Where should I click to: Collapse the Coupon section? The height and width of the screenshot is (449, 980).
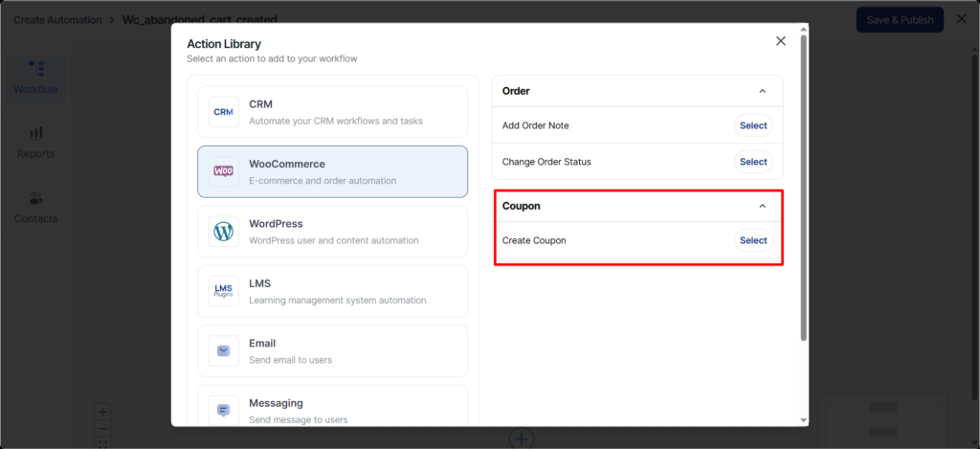[x=762, y=206]
